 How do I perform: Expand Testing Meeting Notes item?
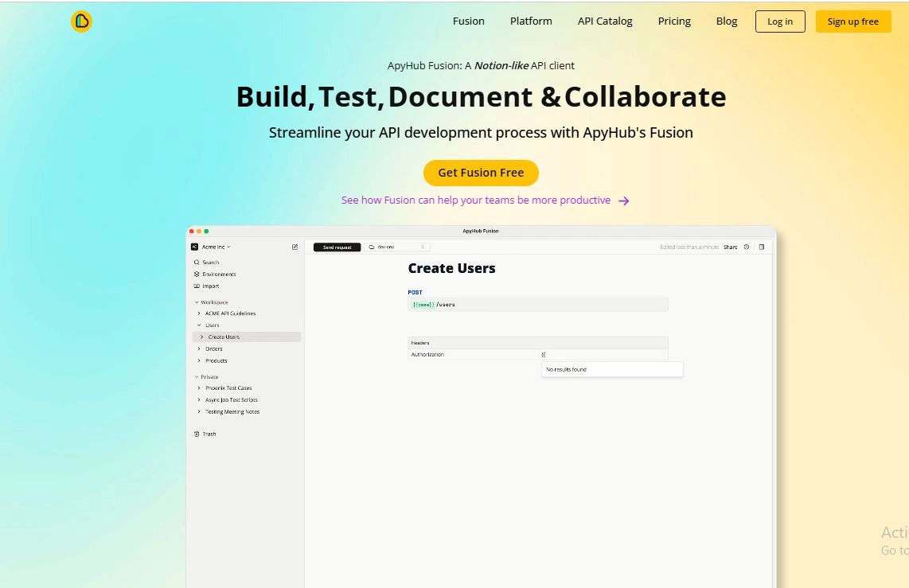tap(199, 412)
